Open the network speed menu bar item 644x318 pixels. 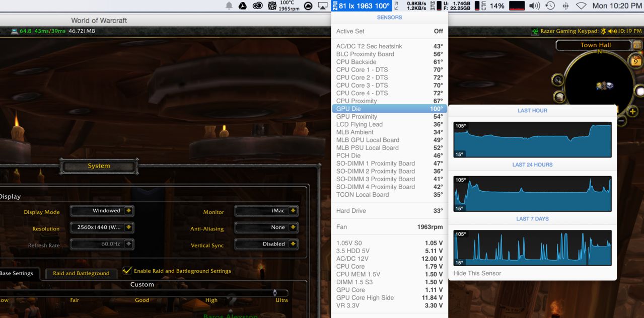coord(409,6)
